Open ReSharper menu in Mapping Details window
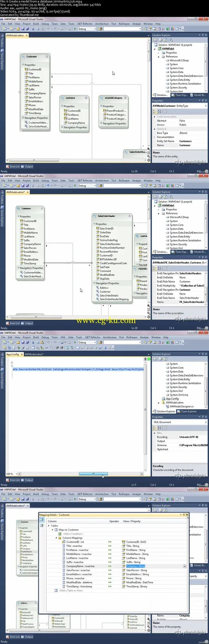The width and height of the screenshot is (209, 644). tap(124, 494)
